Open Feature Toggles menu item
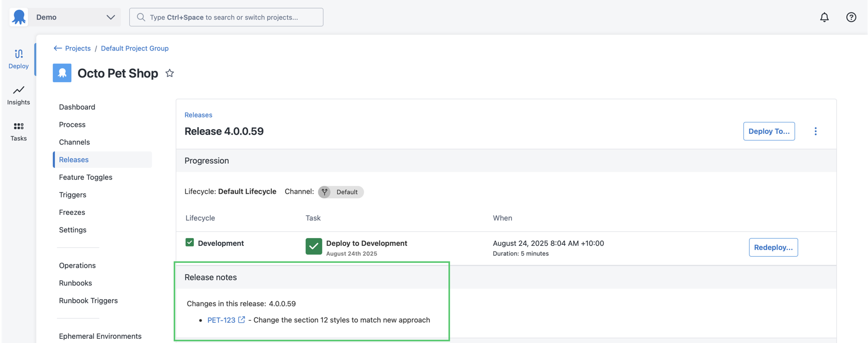This screenshot has width=868, height=343. pos(86,177)
